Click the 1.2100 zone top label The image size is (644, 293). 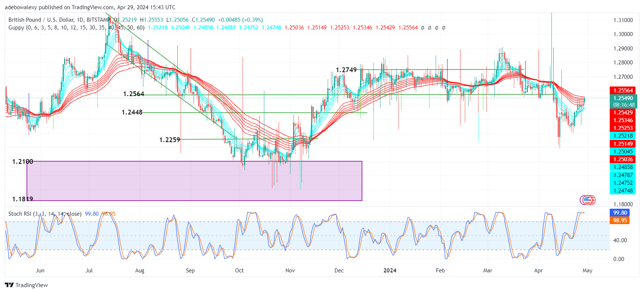click(x=22, y=162)
